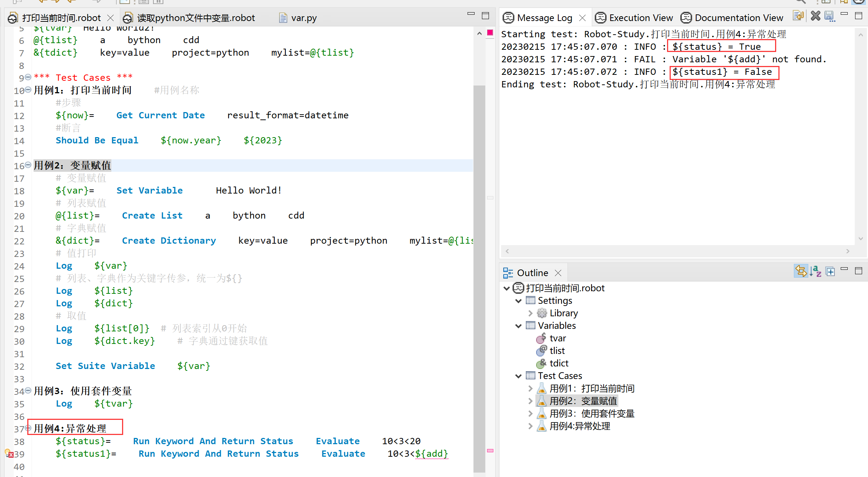Click the pink overview ruler error marker
Image resolution: width=868 pixels, height=477 pixels.
pos(490,450)
